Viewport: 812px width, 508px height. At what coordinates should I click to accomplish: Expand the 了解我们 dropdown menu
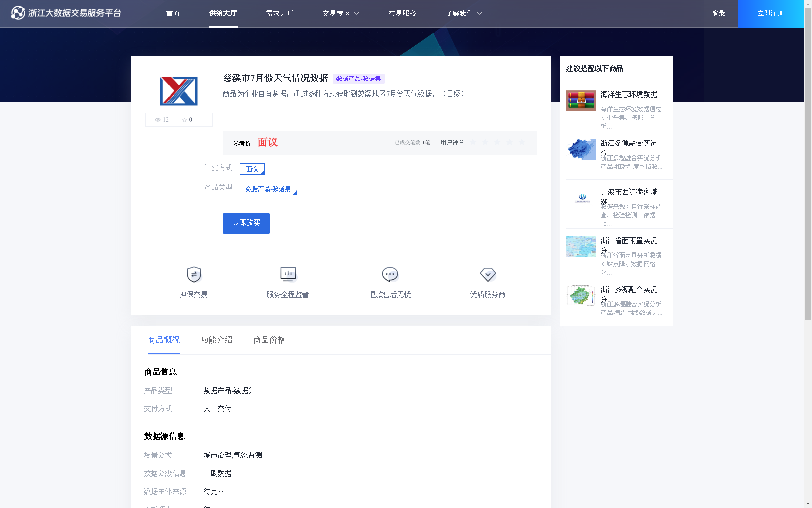(464, 14)
